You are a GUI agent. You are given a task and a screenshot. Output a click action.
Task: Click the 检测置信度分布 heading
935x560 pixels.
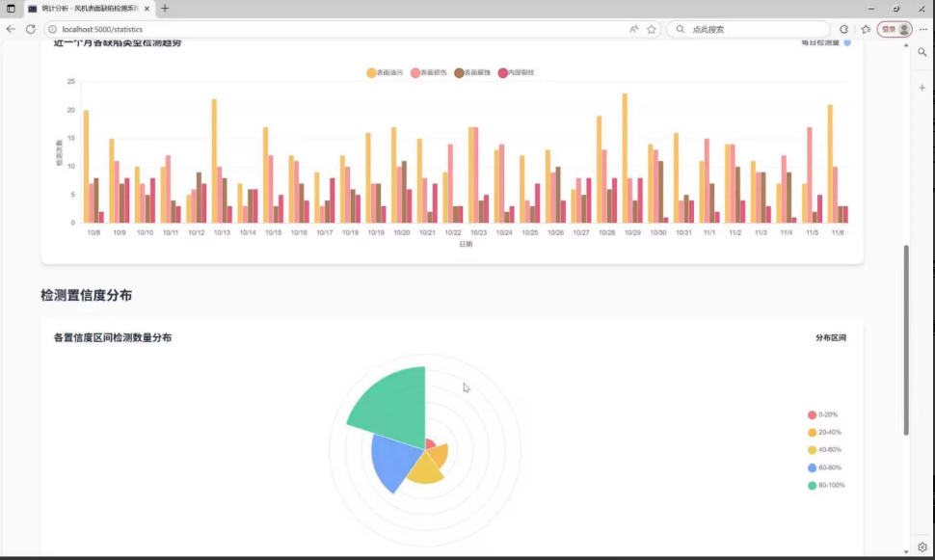87,295
